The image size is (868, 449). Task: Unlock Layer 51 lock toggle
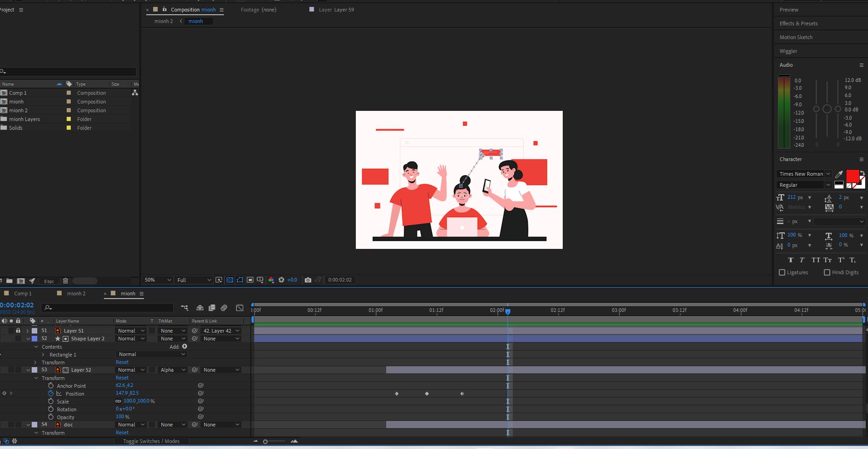pos(18,330)
